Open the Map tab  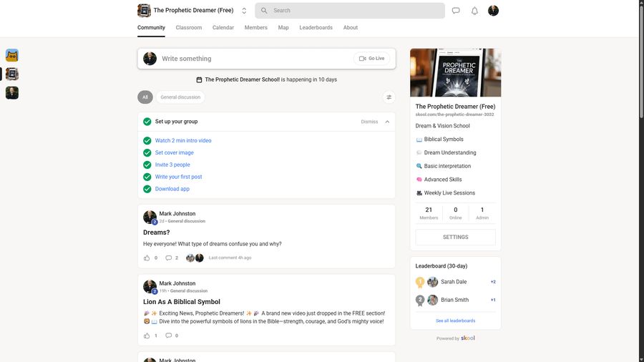(x=283, y=27)
